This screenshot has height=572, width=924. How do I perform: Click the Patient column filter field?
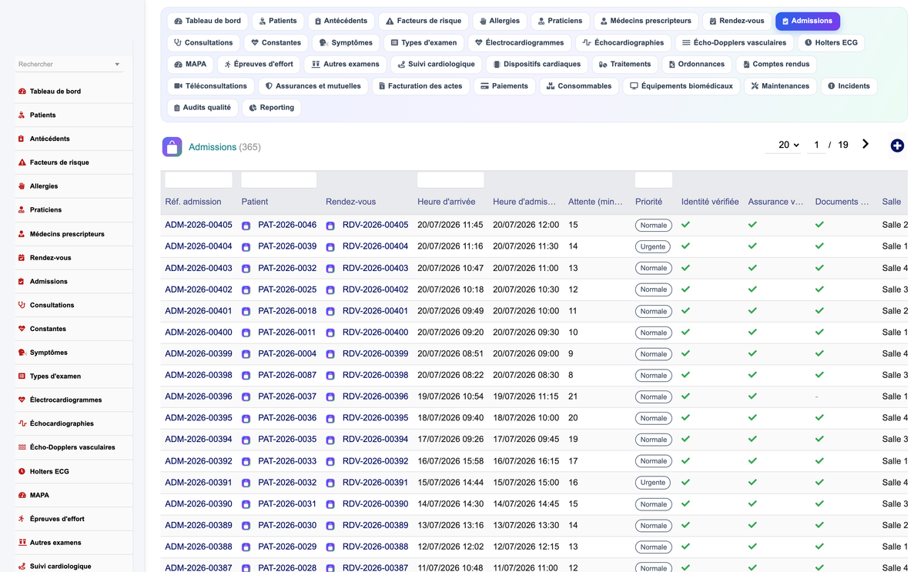pos(279,180)
